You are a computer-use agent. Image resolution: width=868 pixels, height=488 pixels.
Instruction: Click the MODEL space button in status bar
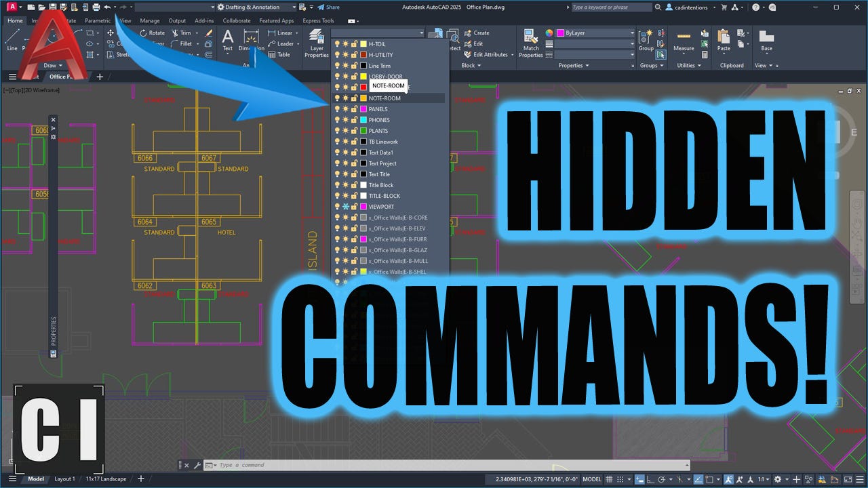(592, 479)
